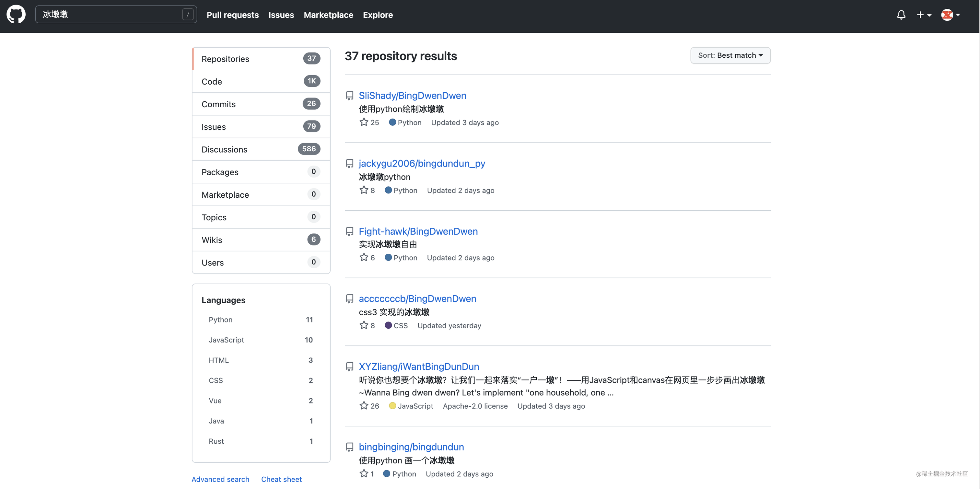Click Python color dot of jackygu2006/bingdundun_py
This screenshot has width=980, height=489.
(x=388, y=190)
